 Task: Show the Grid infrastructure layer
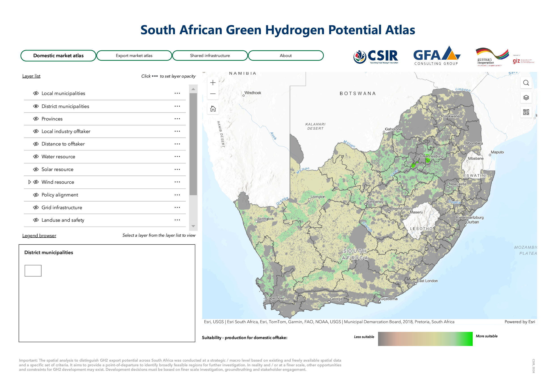(36, 207)
